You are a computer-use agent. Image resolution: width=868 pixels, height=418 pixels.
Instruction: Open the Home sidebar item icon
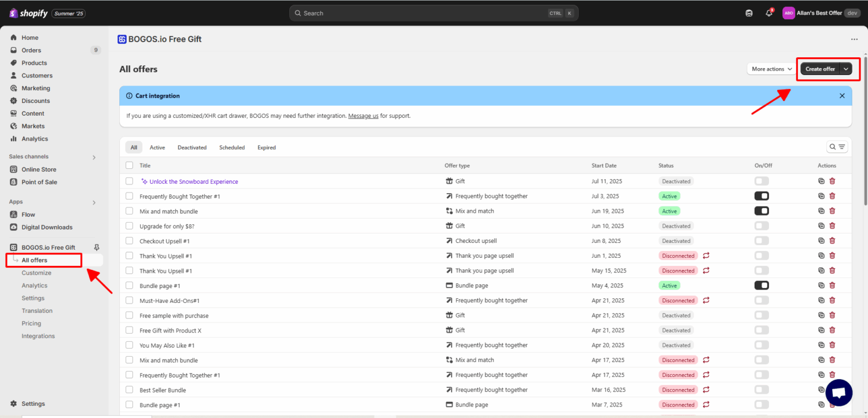click(x=14, y=38)
